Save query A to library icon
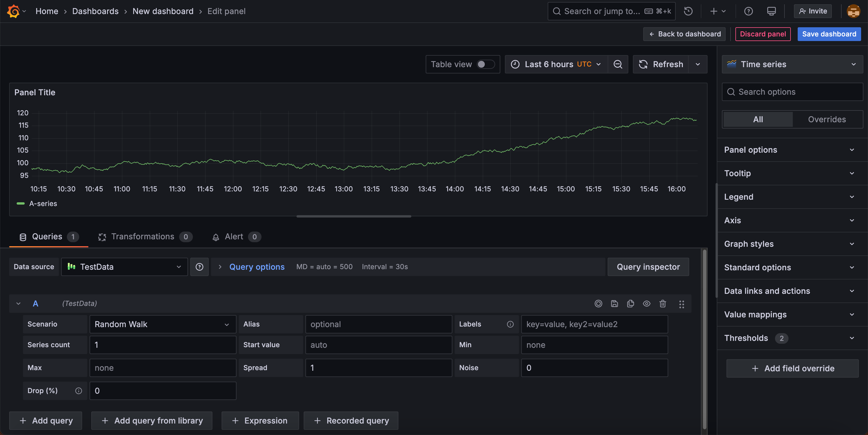This screenshot has width=868, height=435. click(614, 304)
